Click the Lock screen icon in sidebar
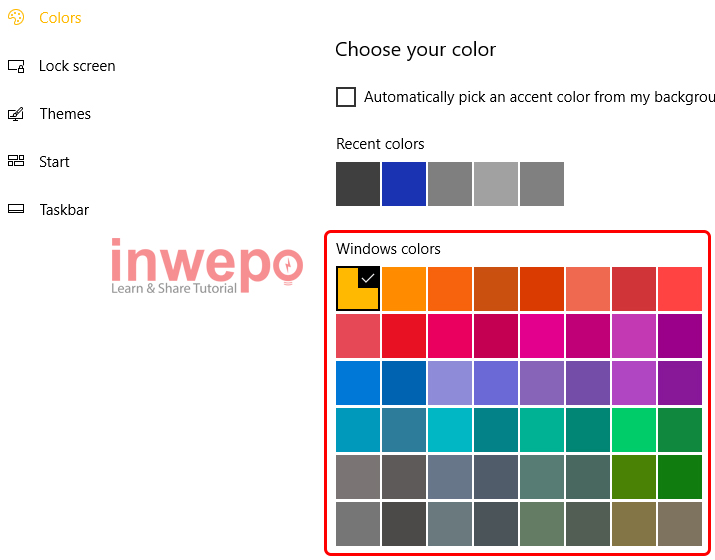715x560 pixels. (15, 66)
